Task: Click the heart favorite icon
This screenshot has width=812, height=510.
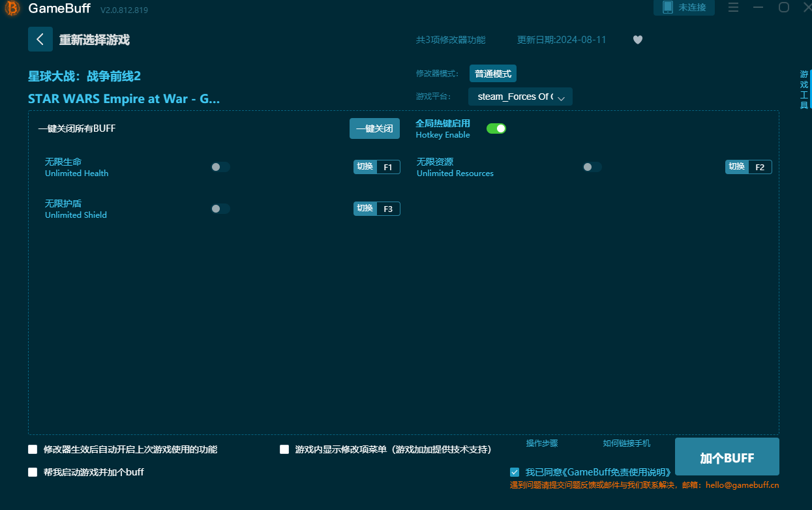Action: (x=638, y=40)
